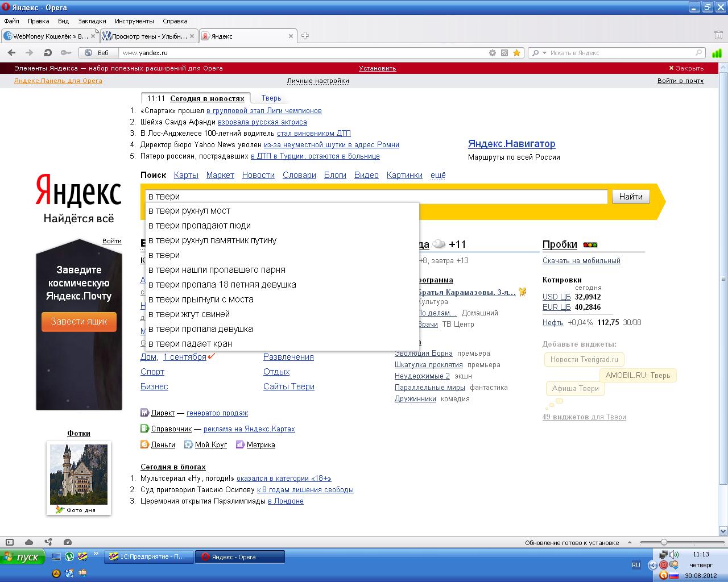This screenshot has width=728, height=582.
Task: Click the browser Back arrow button
Action: pos(11,53)
